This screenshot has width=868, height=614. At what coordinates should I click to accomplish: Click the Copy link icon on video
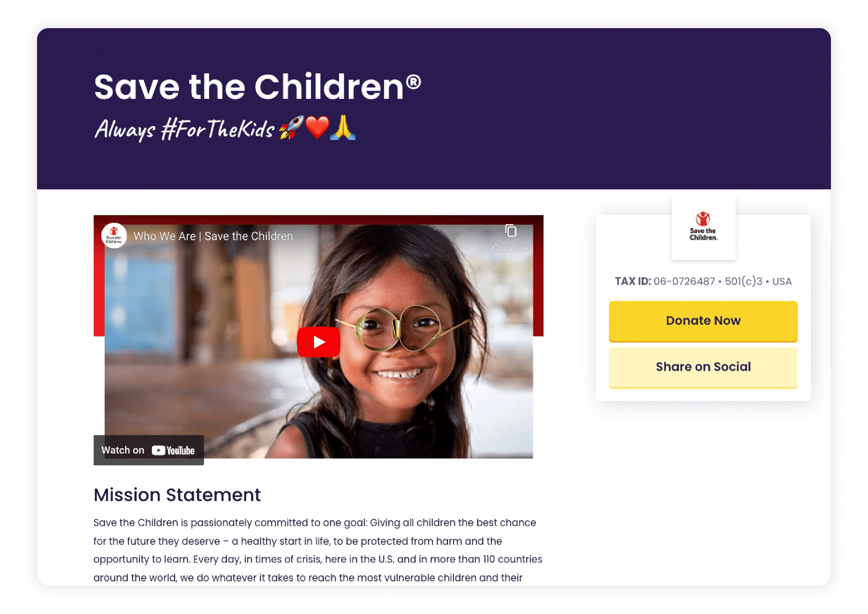(511, 231)
